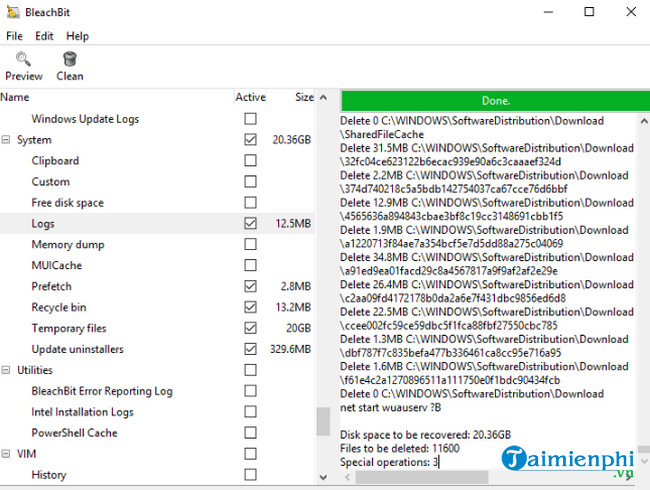Open the Help menu
The width and height of the screenshot is (650, 490).
point(77,36)
